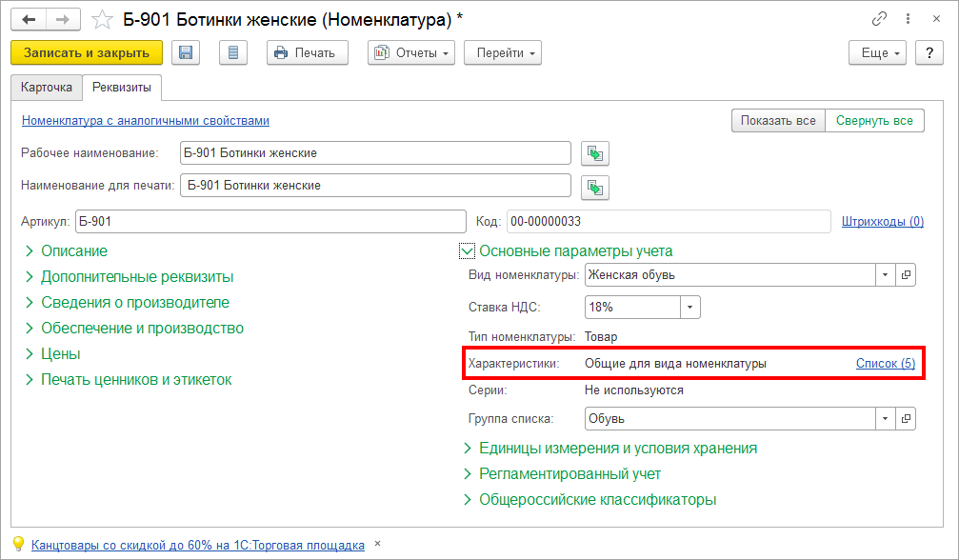Open the Группа списка dropdown arrow
The image size is (959, 560).
point(886,418)
